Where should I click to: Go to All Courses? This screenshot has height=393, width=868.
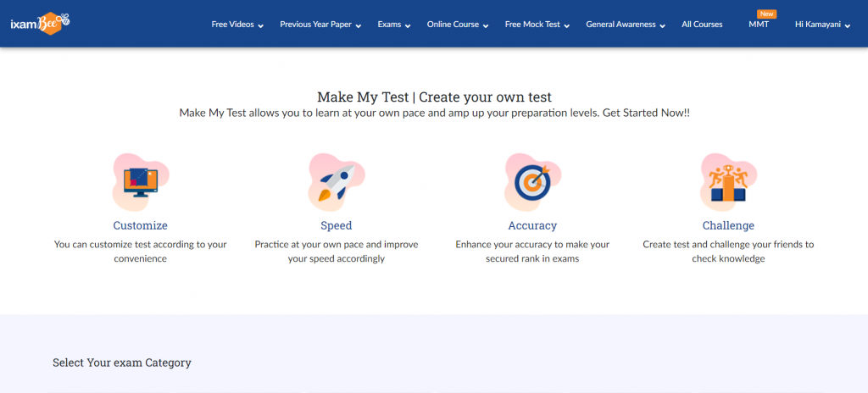[702, 25]
